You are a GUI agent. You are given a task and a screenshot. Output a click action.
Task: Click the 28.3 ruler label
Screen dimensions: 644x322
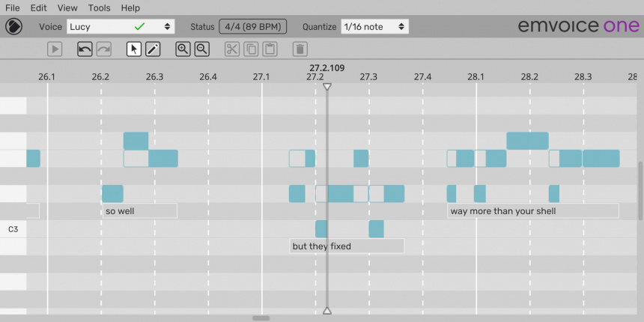pyautogui.click(x=583, y=77)
